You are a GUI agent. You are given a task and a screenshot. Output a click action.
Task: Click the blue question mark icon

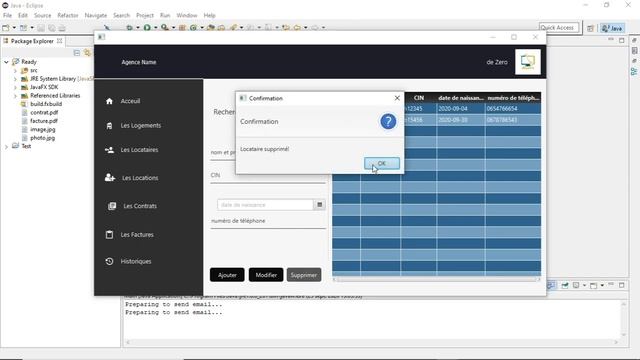tap(388, 121)
